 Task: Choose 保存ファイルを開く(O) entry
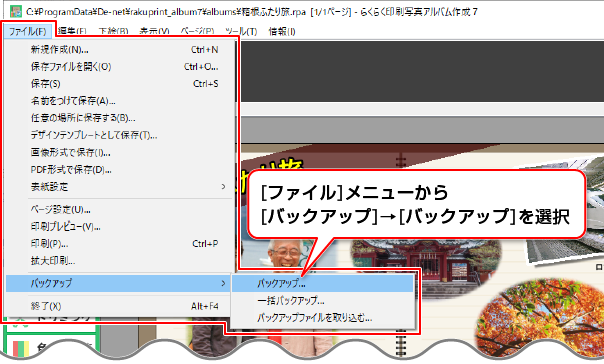[x=119, y=67]
